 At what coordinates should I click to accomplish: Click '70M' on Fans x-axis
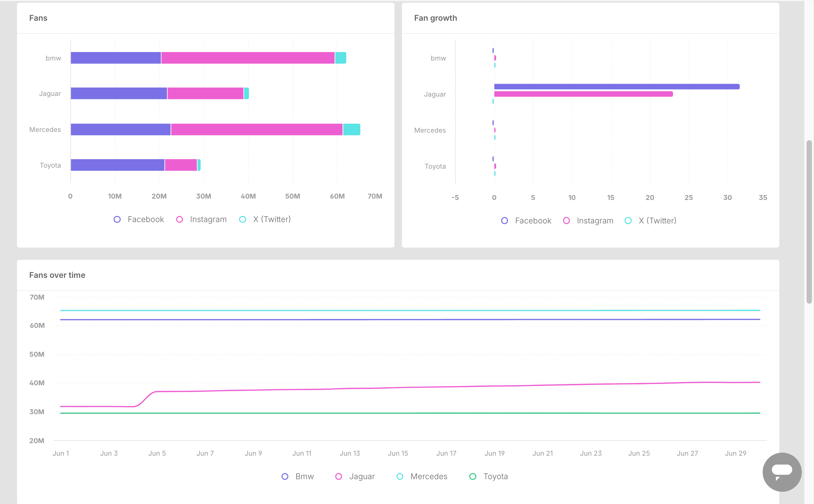click(x=375, y=196)
